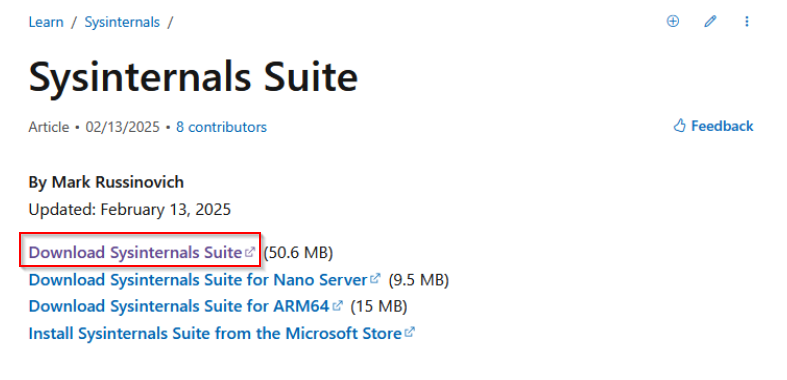Image resolution: width=787 pixels, height=380 pixels.
Task: Click the thumbs-up icon beside Feedback
Action: [679, 125]
